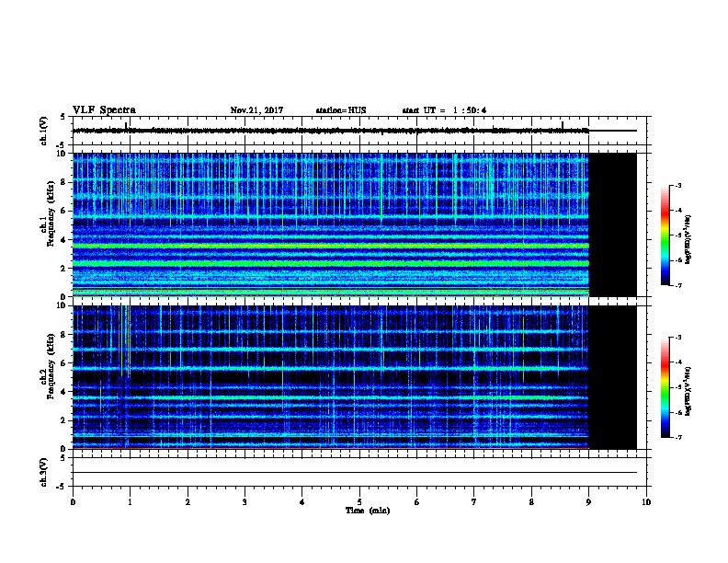Click the date text "Nov.21, 2017"
The image size is (728, 563).
pyautogui.click(x=256, y=110)
